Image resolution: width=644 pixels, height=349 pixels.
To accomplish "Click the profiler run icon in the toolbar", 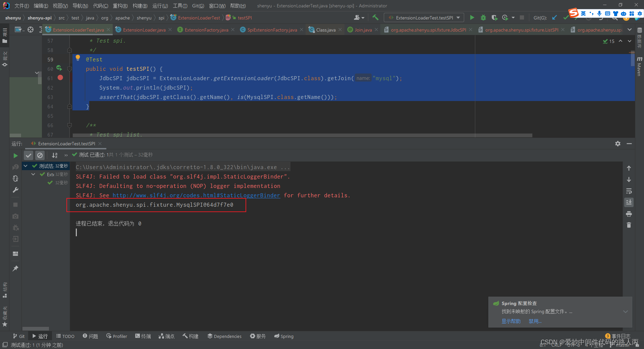I will [505, 17].
